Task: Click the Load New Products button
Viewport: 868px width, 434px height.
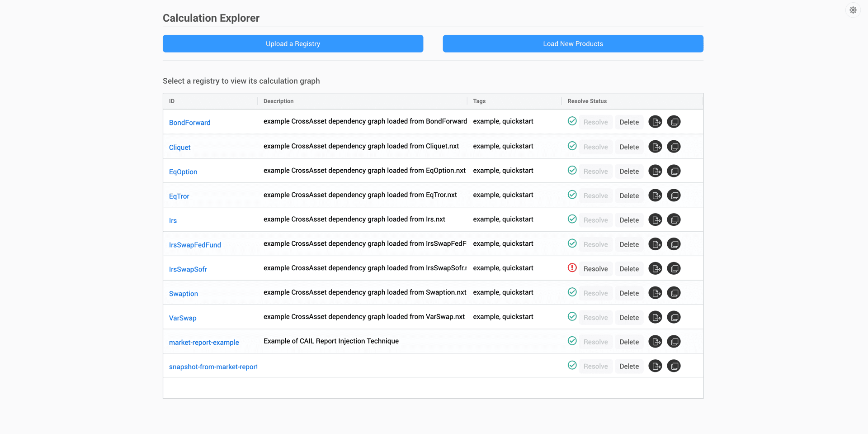Action: tap(573, 43)
